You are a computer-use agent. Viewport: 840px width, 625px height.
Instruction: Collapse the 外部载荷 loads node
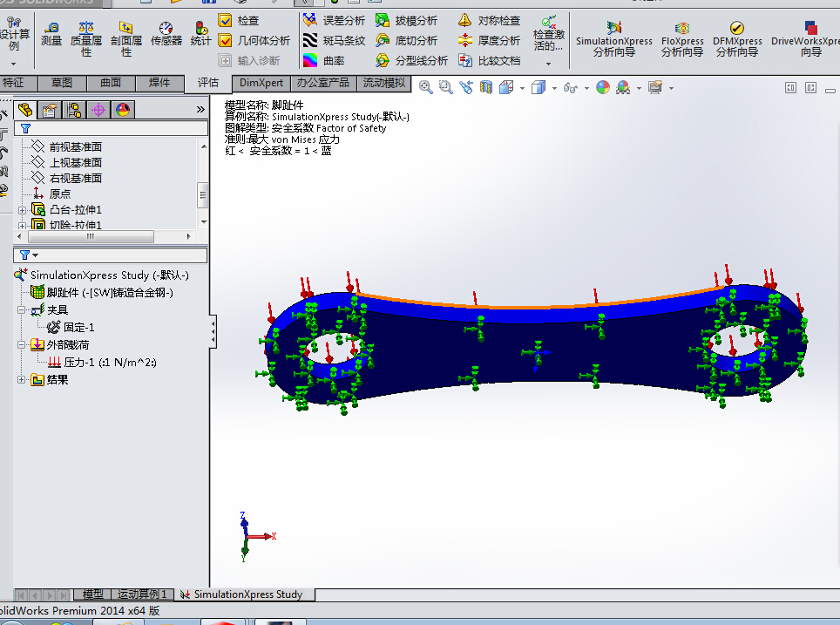[22, 344]
